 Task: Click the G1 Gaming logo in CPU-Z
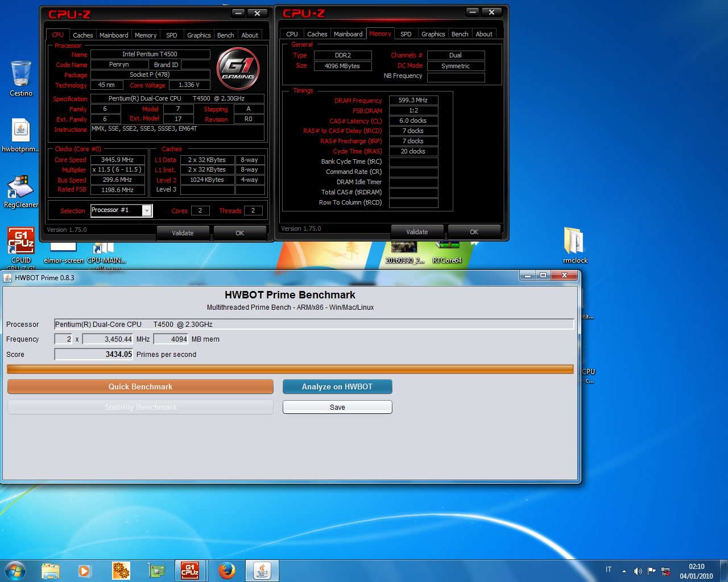coord(238,69)
